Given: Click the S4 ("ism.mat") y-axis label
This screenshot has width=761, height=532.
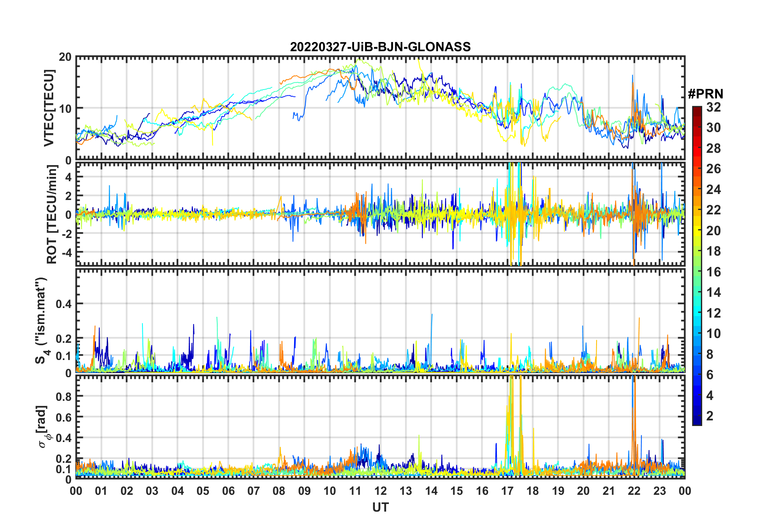Looking at the screenshot, I should click(x=42, y=321).
